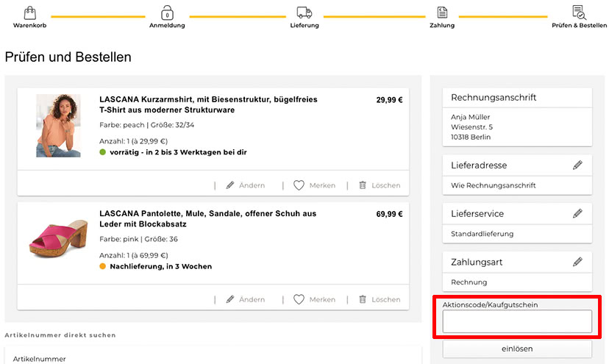
Task: Click Merken link for the Pantolette
Action: [322, 299]
